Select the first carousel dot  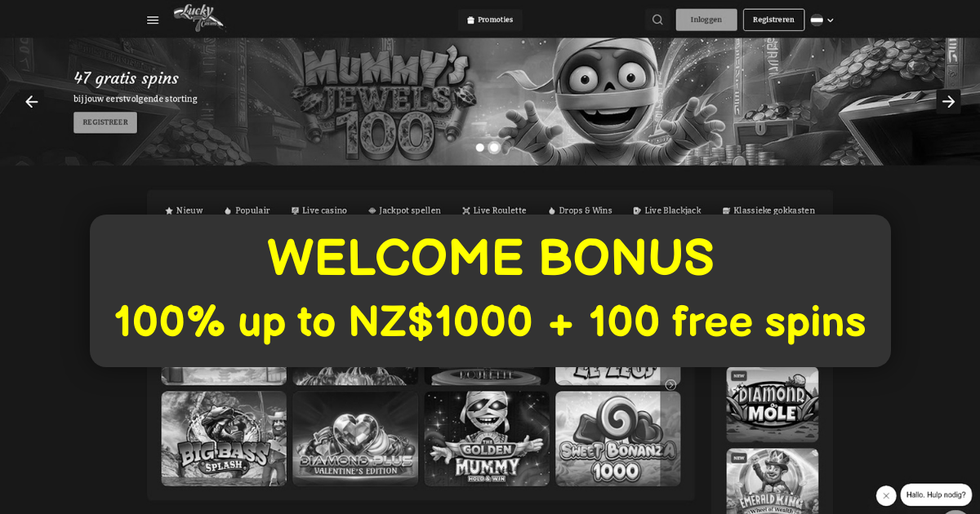click(480, 148)
